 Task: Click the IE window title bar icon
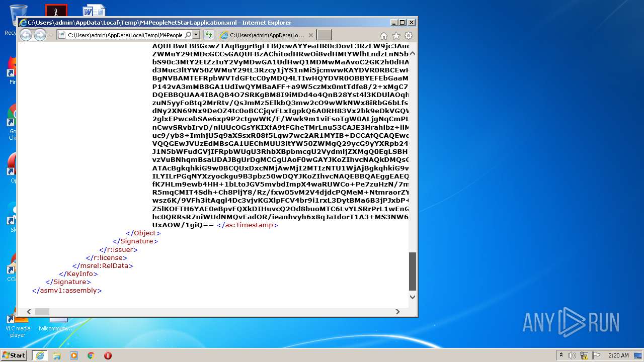23,23
